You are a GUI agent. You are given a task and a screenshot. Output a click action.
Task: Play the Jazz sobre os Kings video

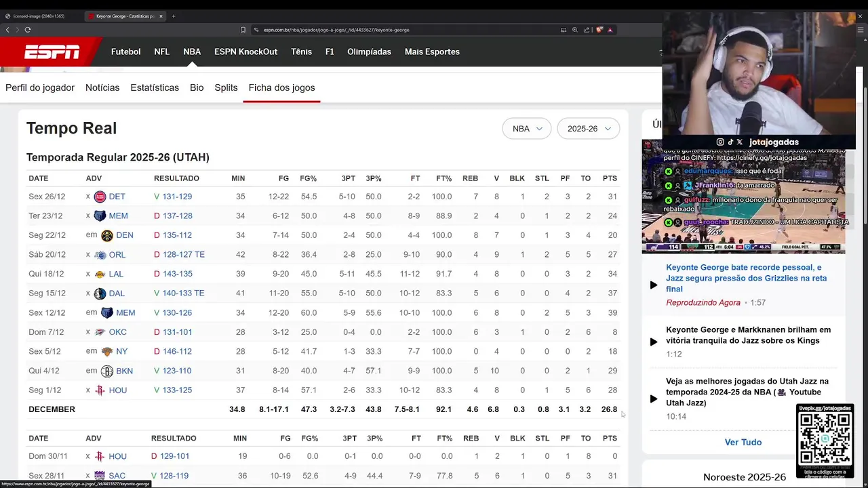[x=654, y=342]
